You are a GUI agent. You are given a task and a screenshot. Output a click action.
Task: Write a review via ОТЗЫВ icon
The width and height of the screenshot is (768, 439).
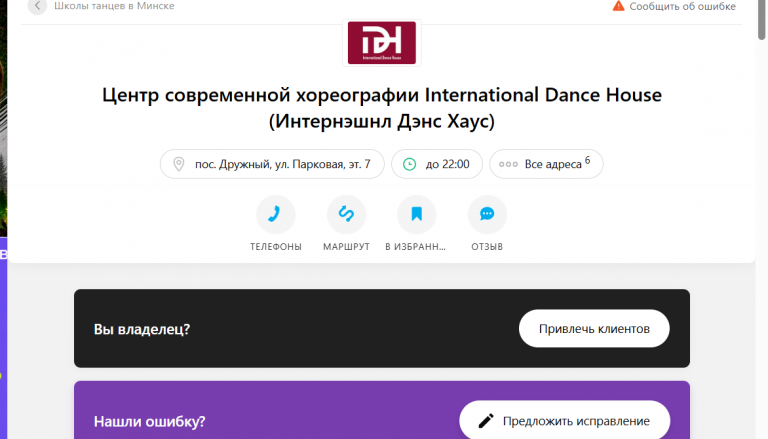tap(487, 214)
